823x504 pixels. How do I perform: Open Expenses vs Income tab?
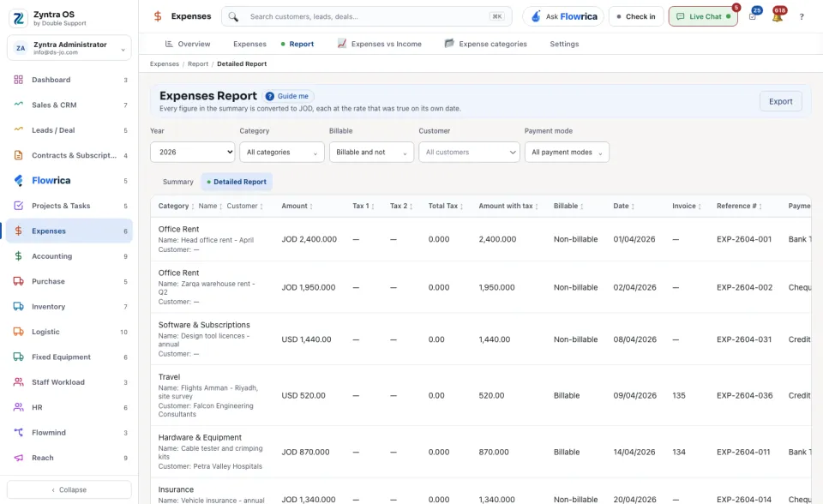[x=380, y=44]
